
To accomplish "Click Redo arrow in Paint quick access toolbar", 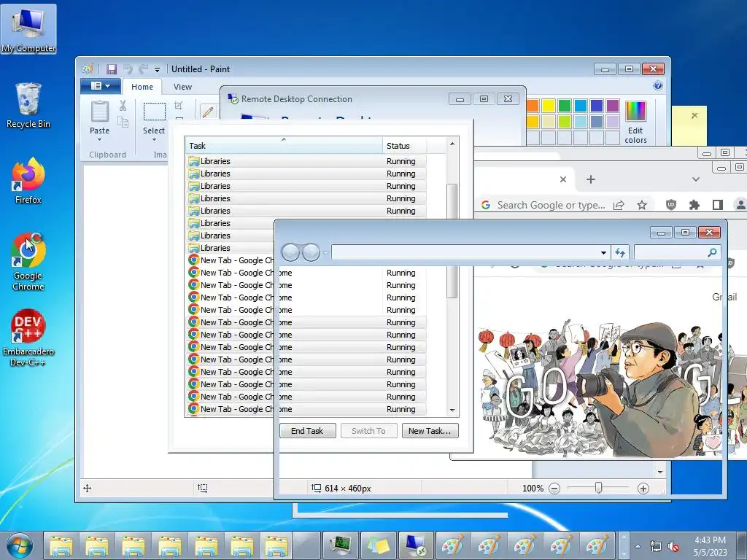I will pos(143,69).
